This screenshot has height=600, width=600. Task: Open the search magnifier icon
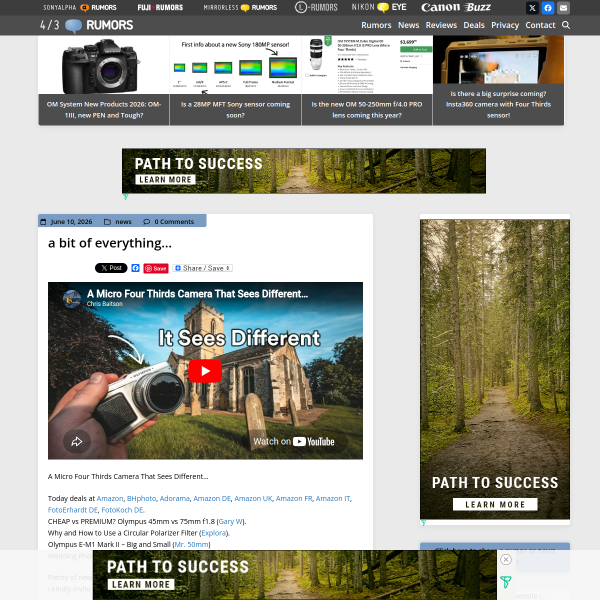[x=566, y=25]
